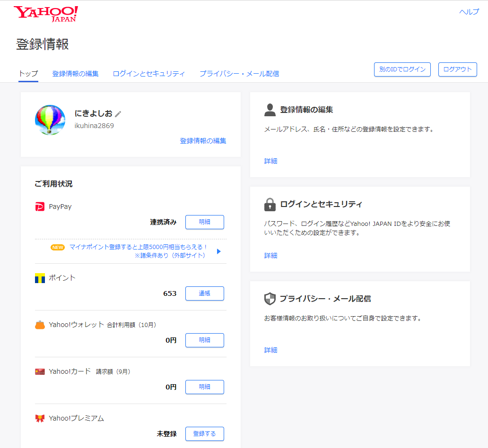488x448 pixels.
Task: Click the ※諸条件あり(外部サイト) text
Action: click(170, 255)
